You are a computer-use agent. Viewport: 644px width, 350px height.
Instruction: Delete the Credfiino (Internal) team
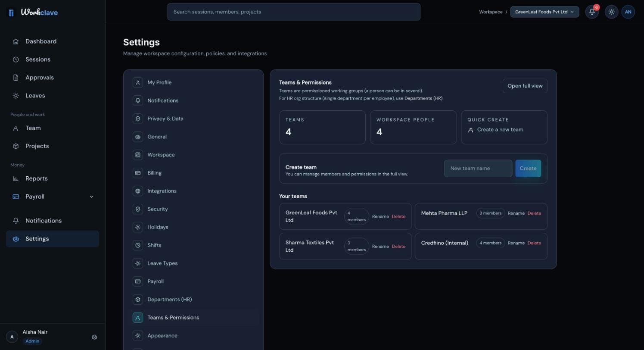tap(534, 243)
